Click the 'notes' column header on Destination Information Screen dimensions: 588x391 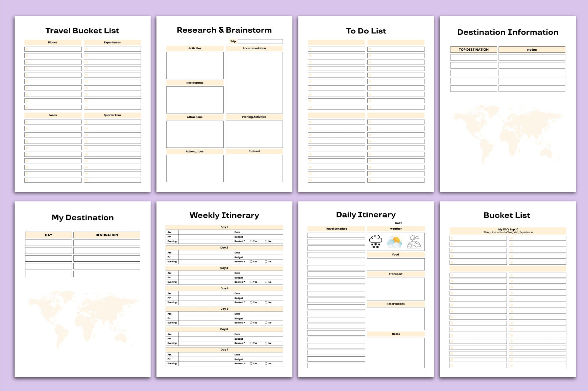click(x=532, y=50)
